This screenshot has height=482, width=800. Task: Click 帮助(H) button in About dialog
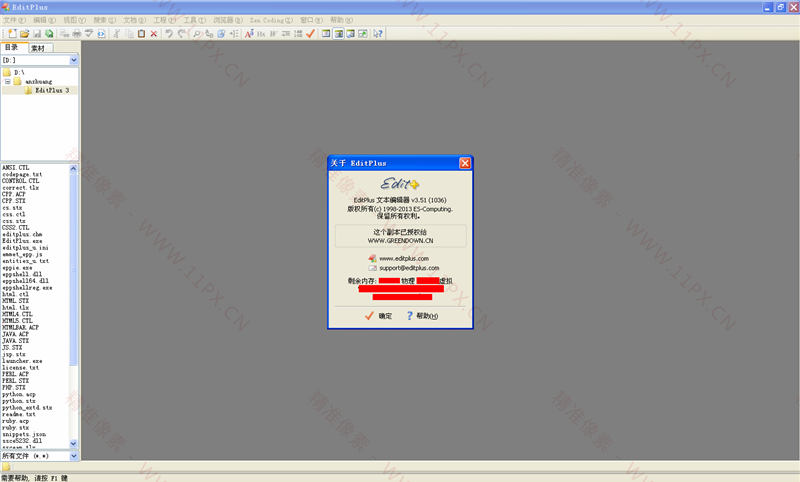422,316
